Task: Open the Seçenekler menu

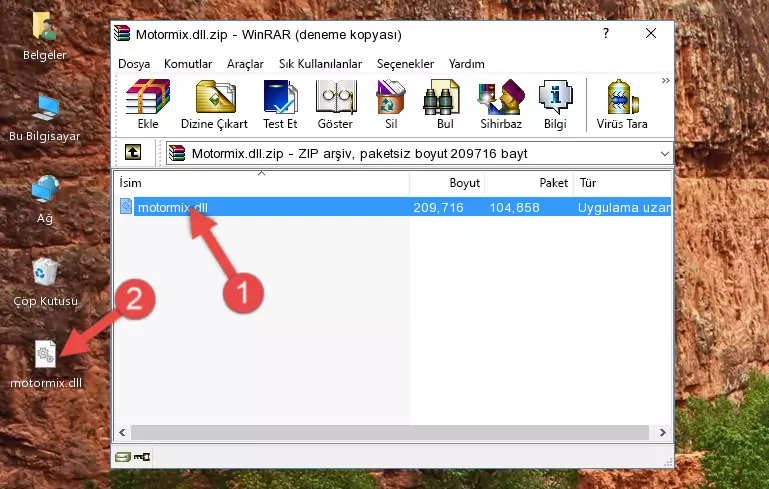Action: (405, 64)
